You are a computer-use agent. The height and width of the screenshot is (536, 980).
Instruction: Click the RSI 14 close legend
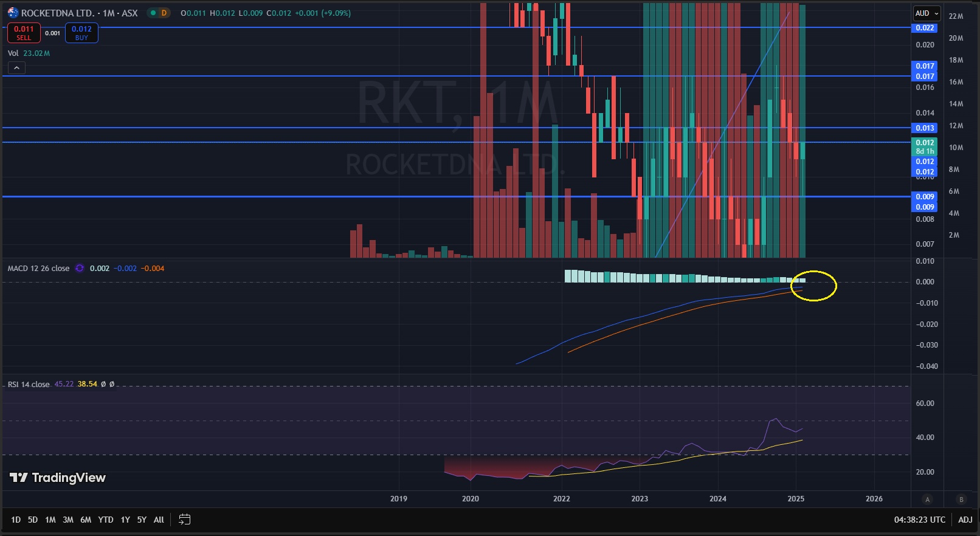tap(29, 384)
